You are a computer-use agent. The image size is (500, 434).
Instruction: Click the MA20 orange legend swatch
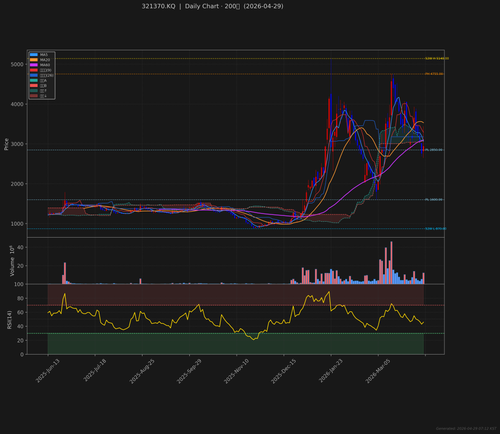pyautogui.click(x=34, y=60)
